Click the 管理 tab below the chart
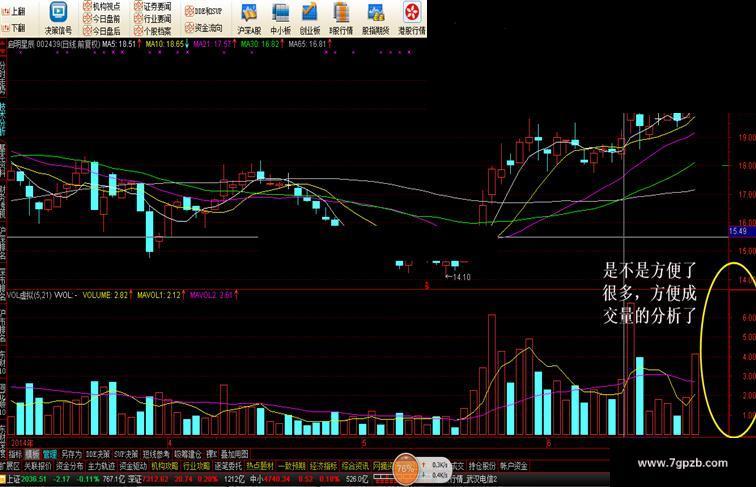This screenshot has height=487, width=756. [x=50, y=454]
